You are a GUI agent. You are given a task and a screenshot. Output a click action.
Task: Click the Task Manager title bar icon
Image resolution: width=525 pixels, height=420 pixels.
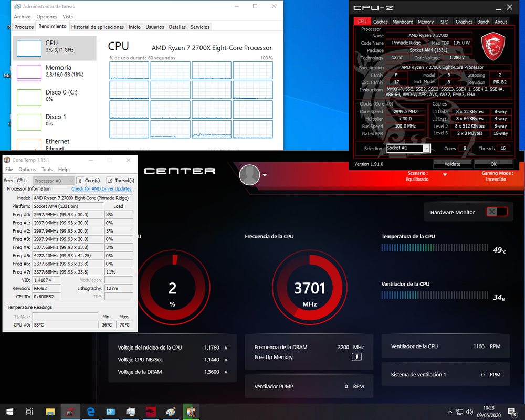pos(17,6)
